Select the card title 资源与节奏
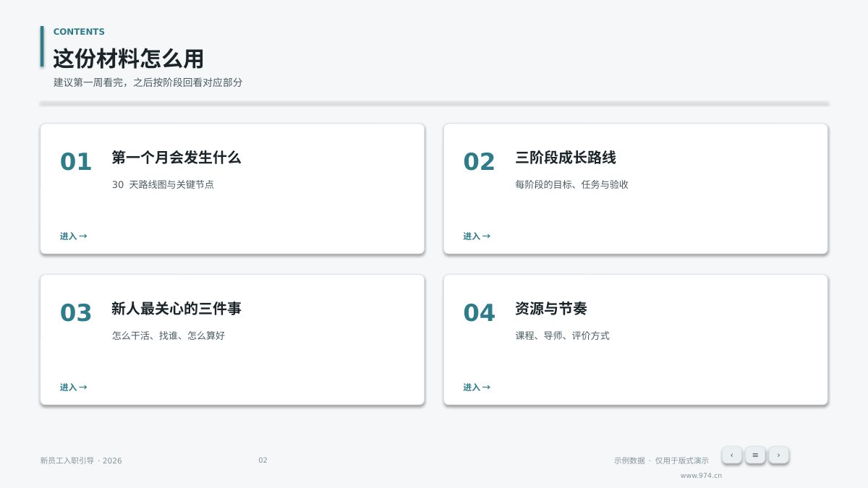The image size is (868, 488). coord(551,309)
